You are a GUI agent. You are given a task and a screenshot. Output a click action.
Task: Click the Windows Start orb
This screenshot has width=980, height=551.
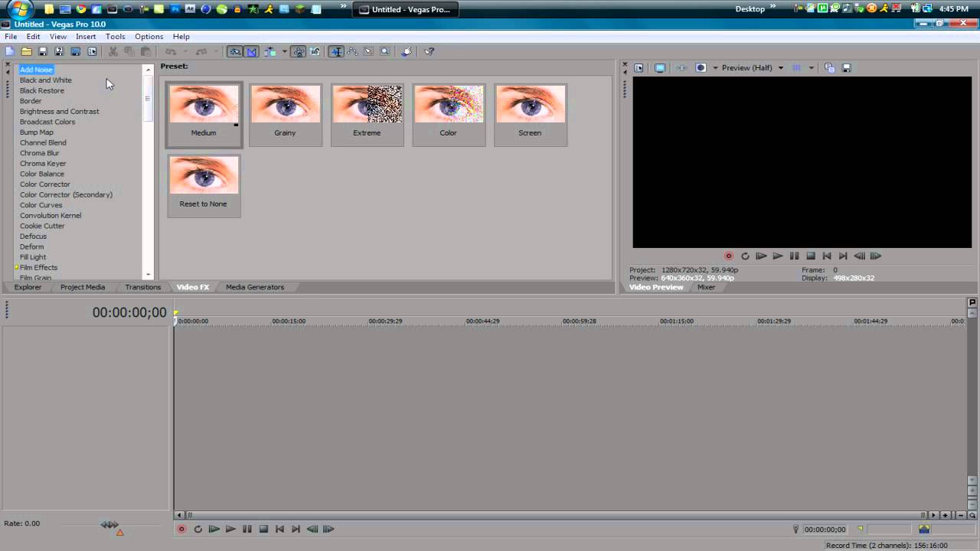21,9
